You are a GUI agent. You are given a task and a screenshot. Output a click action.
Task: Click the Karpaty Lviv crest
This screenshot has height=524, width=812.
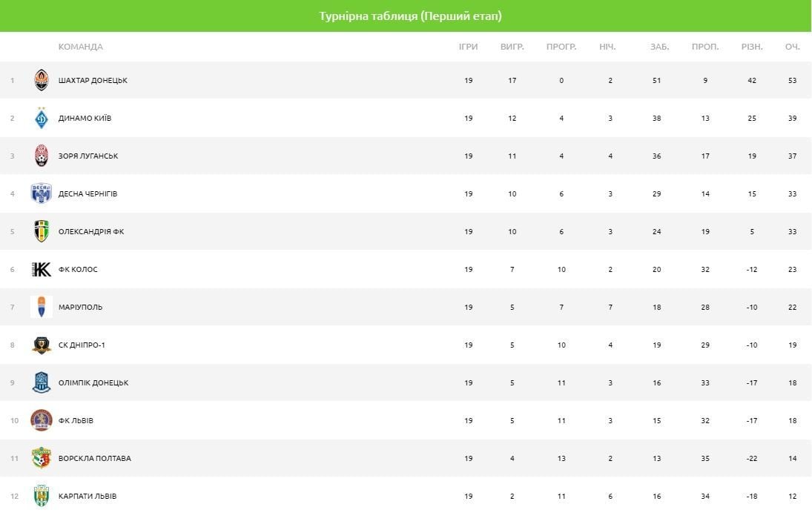tap(42, 496)
